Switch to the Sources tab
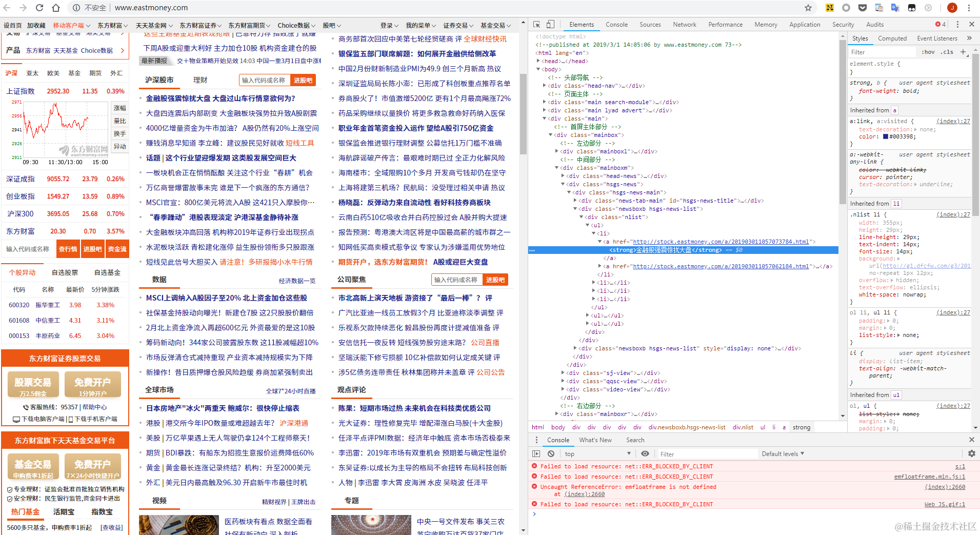The width and height of the screenshot is (980, 535). [x=650, y=25]
